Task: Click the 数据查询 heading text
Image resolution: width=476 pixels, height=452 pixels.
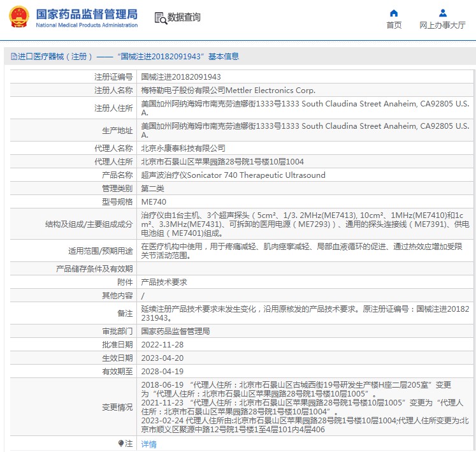Action: click(x=184, y=17)
